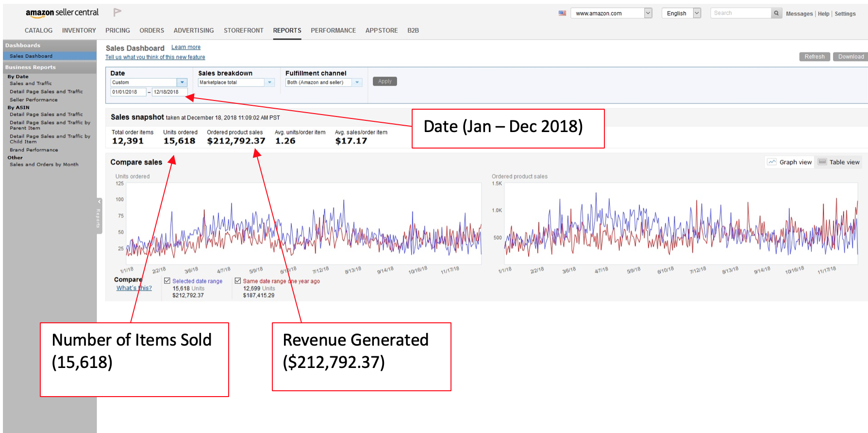Select Sales Dashboard in sidebar
The width and height of the screenshot is (868, 433).
50,56
